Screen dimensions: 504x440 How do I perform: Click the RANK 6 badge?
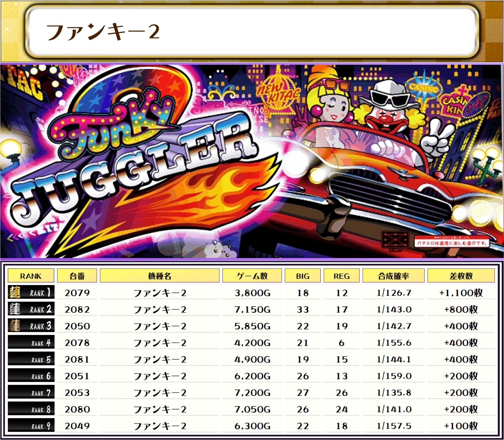coord(31,376)
